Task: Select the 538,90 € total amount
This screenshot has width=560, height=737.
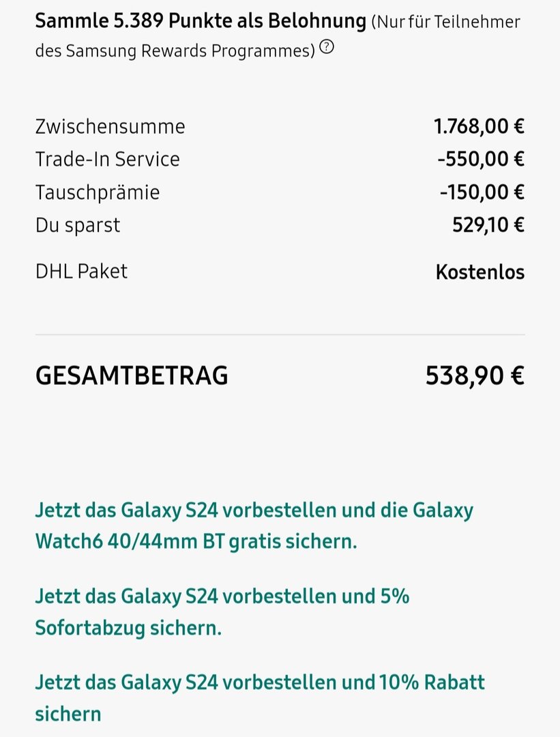Action: (x=475, y=375)
